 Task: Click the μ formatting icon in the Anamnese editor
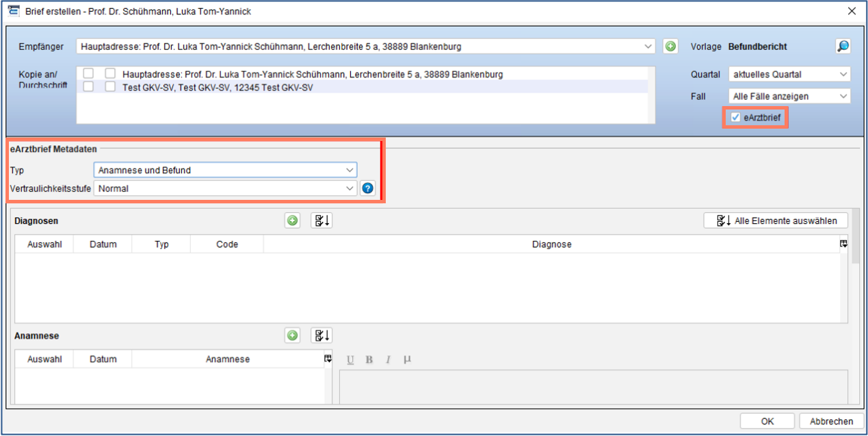[407, 360]
